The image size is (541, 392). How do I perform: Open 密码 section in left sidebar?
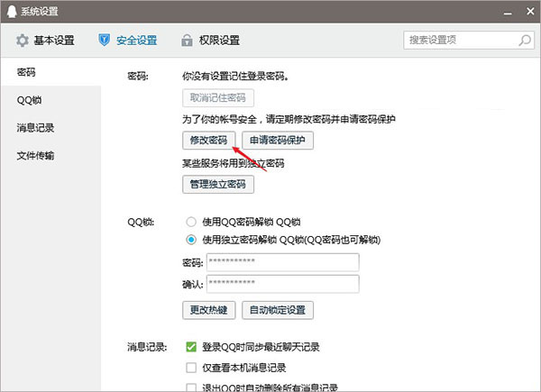(x=26, y=71)
